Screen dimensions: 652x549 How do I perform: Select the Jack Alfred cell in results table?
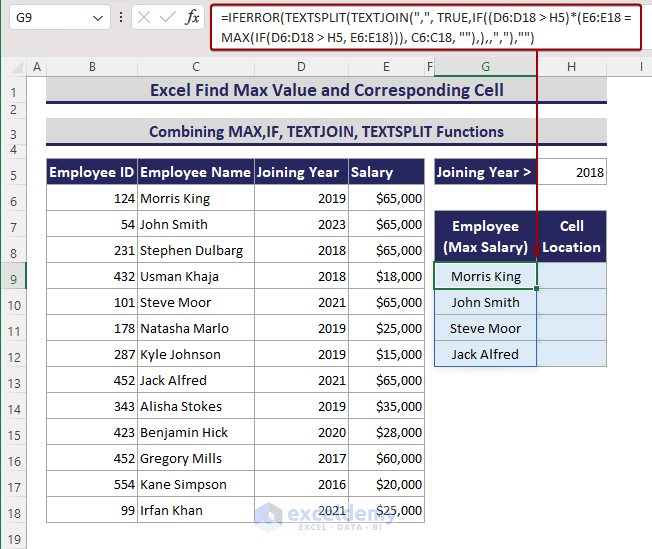click(485, 354)
